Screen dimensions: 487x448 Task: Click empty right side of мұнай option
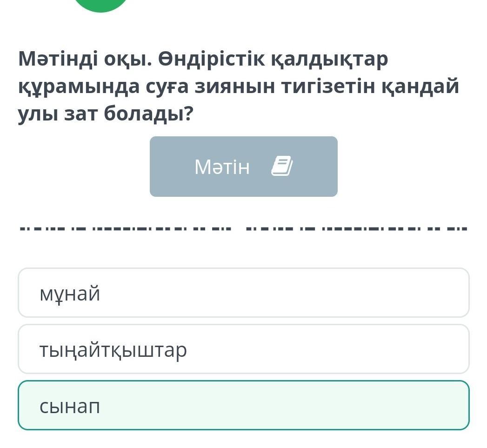pyautogui.click(x=372, y=293)
